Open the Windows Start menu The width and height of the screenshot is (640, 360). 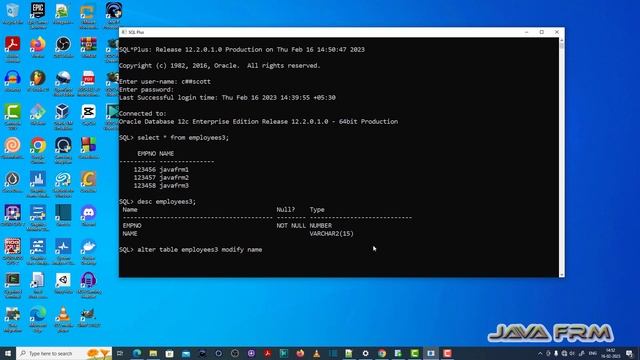8,353
